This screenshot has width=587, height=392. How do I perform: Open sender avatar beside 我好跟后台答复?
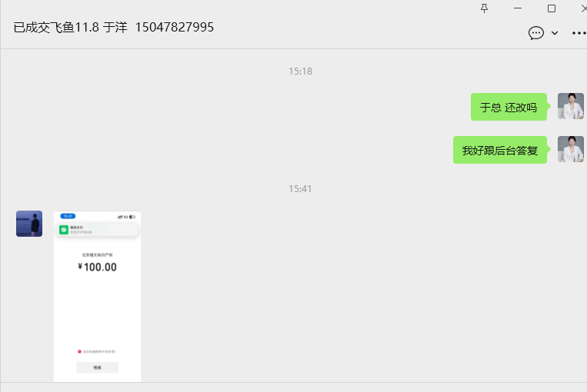[x=571, y=149]
